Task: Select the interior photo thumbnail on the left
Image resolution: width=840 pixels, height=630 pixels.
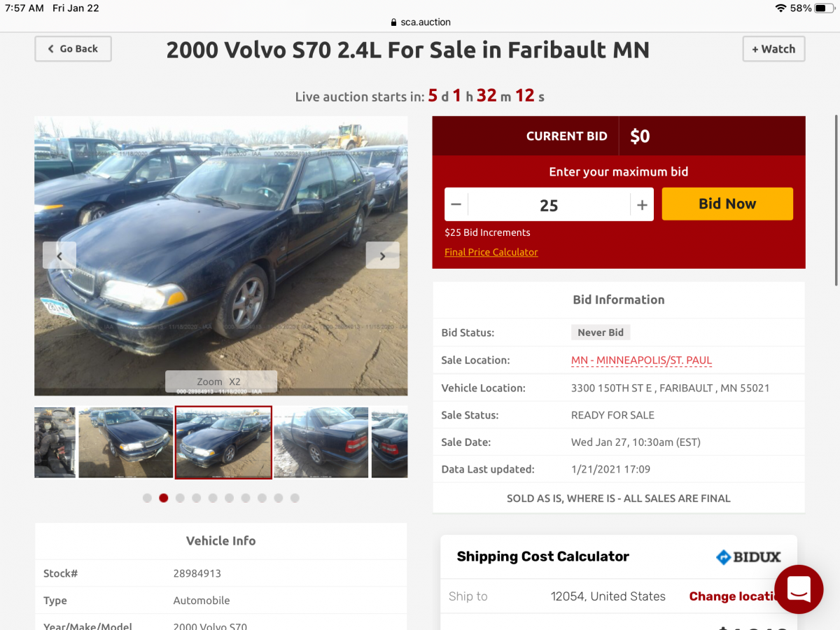Action: pos(55,442)
